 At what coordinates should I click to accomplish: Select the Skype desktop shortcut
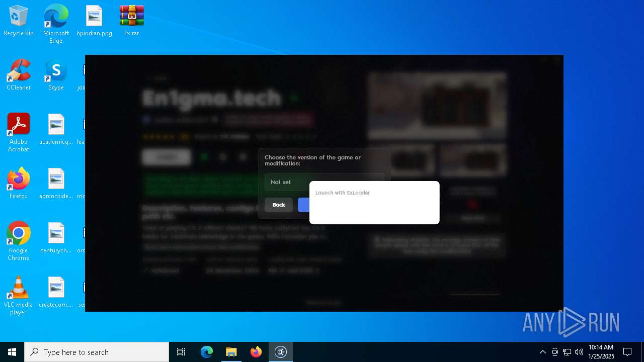click(x=56, y=75)
